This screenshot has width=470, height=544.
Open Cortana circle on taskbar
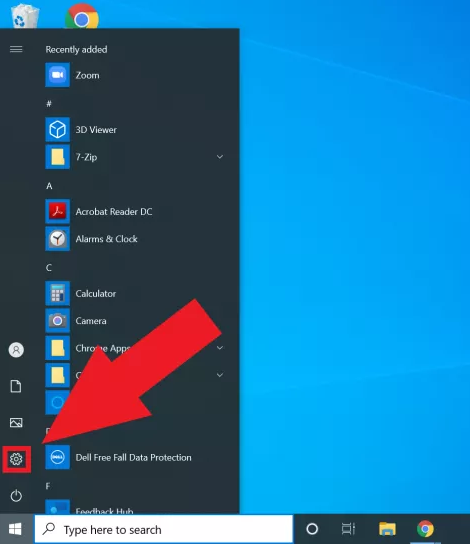312,529
